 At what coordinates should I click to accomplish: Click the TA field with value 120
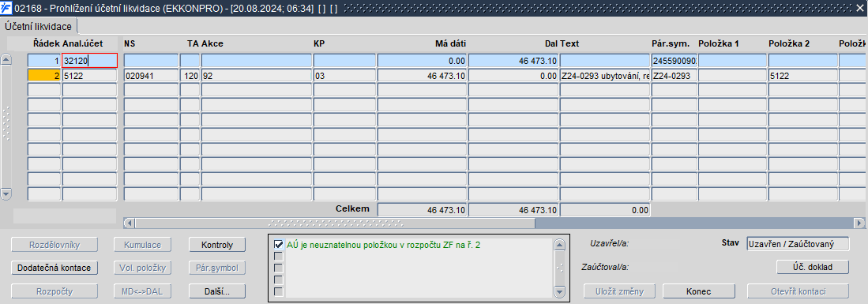(x=190, y=75)
